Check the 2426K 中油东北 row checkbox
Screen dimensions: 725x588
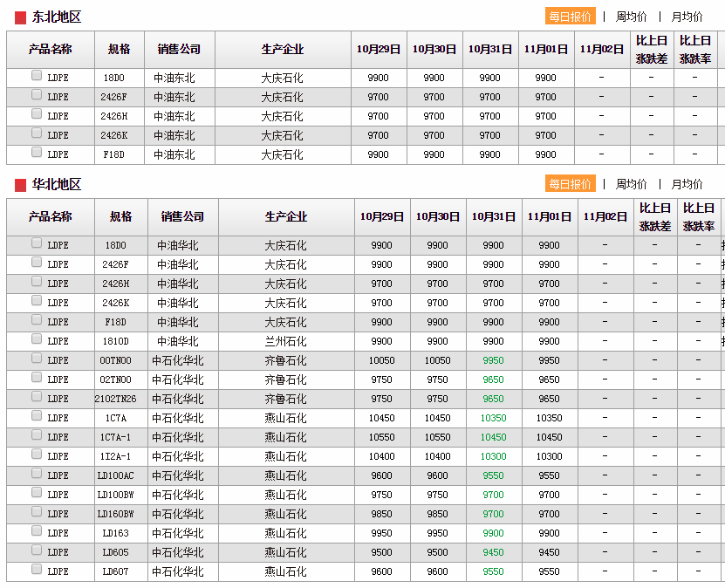tap(37, 133)
